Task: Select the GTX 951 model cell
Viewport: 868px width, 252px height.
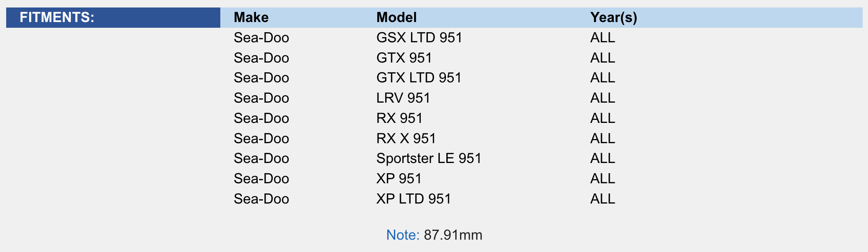Action: click(x=404, y=58)
